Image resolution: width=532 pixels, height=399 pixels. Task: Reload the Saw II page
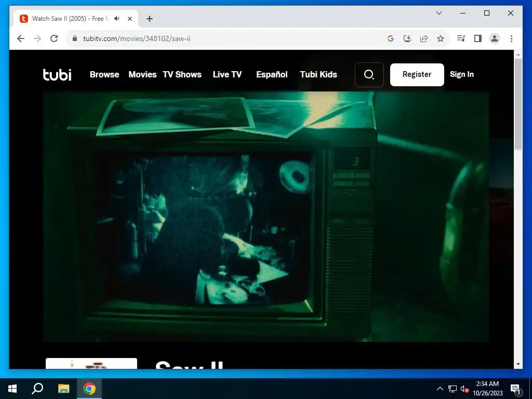click(54, 38)
